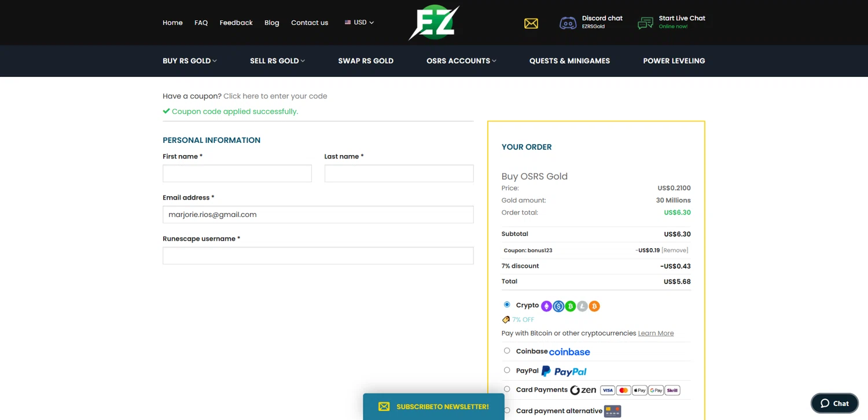This screenshot has height=420, width=868.
Task: Click the Mastercard icon
Action: [623, 390]
